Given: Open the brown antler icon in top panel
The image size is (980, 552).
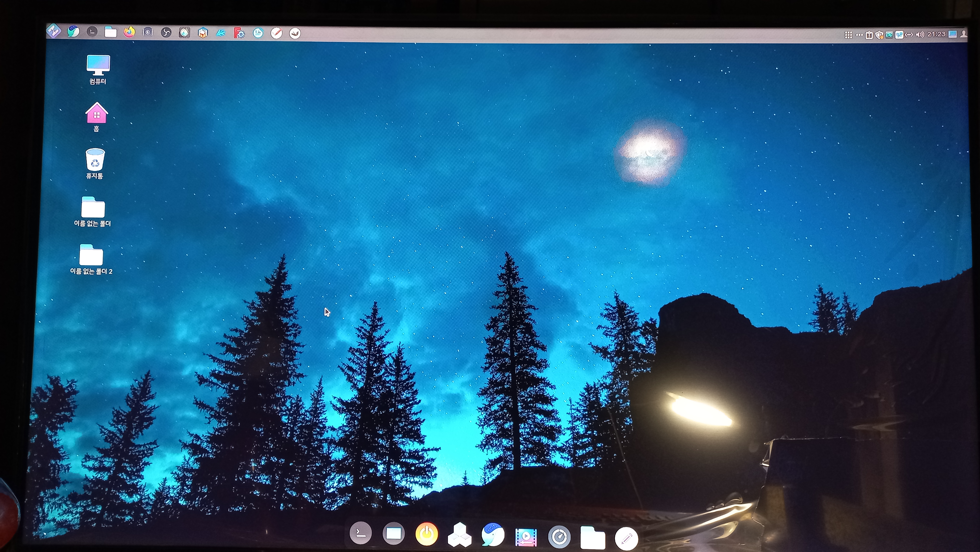Looking at the screenshot, I should (295, 33).
